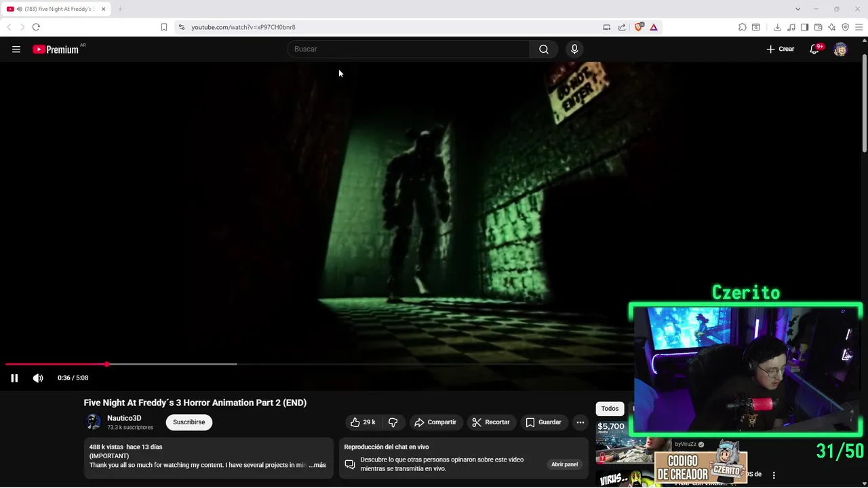Click the Crear create button
The height and width of the screenshot is (488, 868).
[x=781, y=49]
